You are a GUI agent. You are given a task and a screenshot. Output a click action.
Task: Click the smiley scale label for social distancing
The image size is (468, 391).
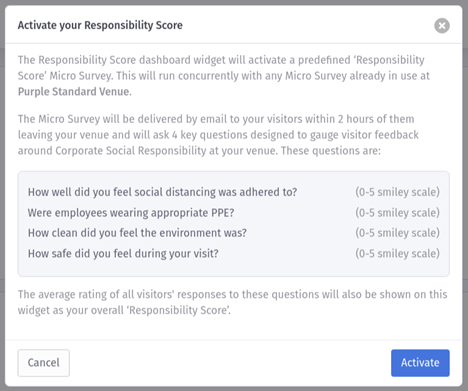coord(397,192)
